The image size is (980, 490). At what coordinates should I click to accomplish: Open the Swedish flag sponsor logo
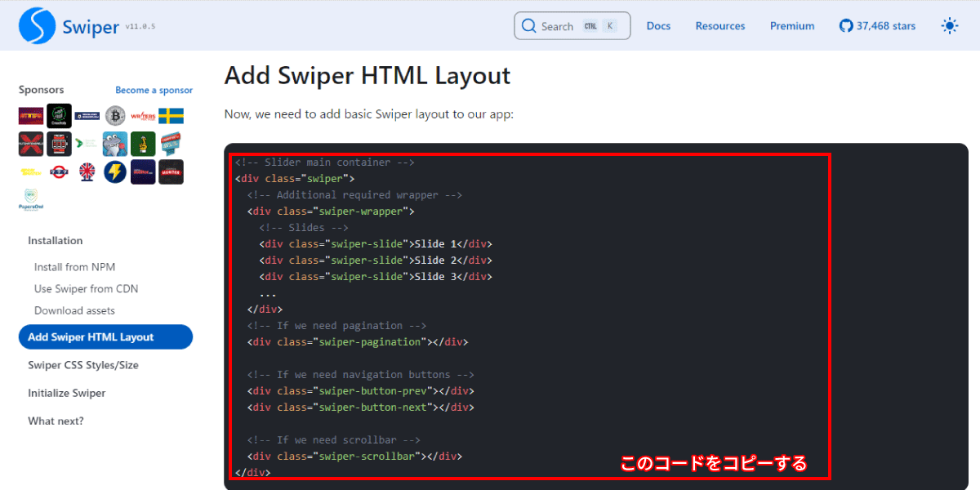click(171, 116)
